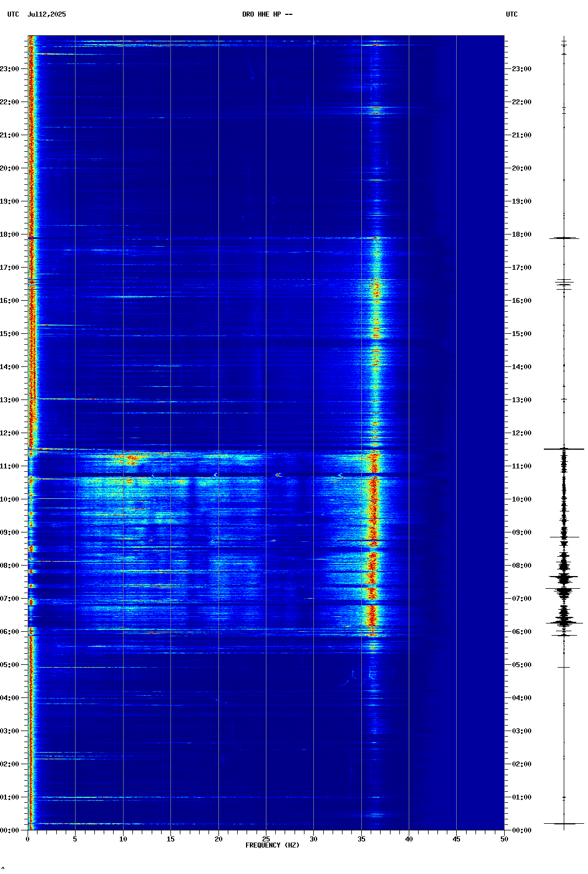Select the right-axis 12:00 time label

click(x=522, y=433)
